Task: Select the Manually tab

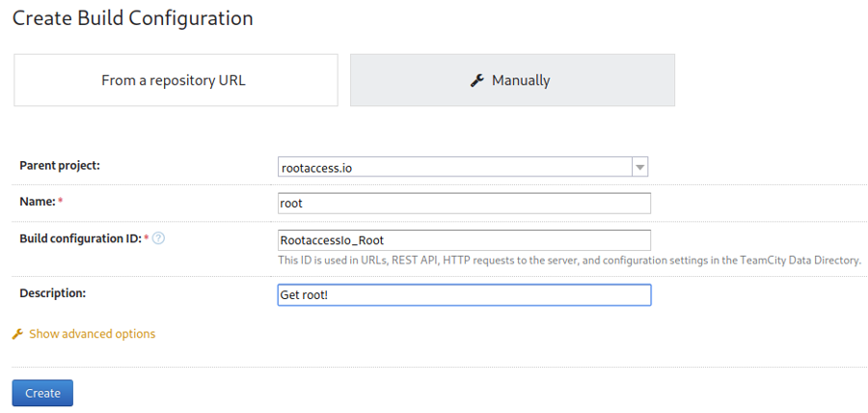Action: pos(512,80)
